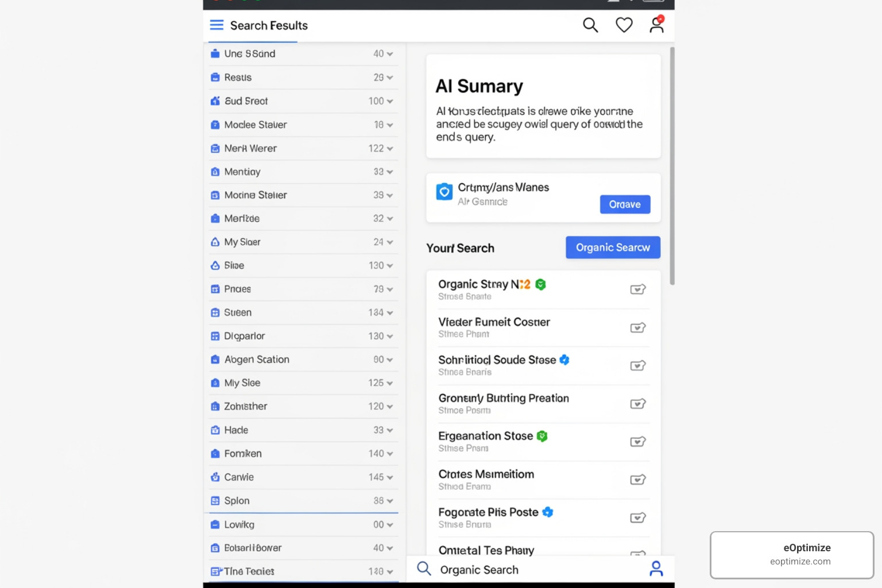Open the favorites heart icon

(624, 25)
